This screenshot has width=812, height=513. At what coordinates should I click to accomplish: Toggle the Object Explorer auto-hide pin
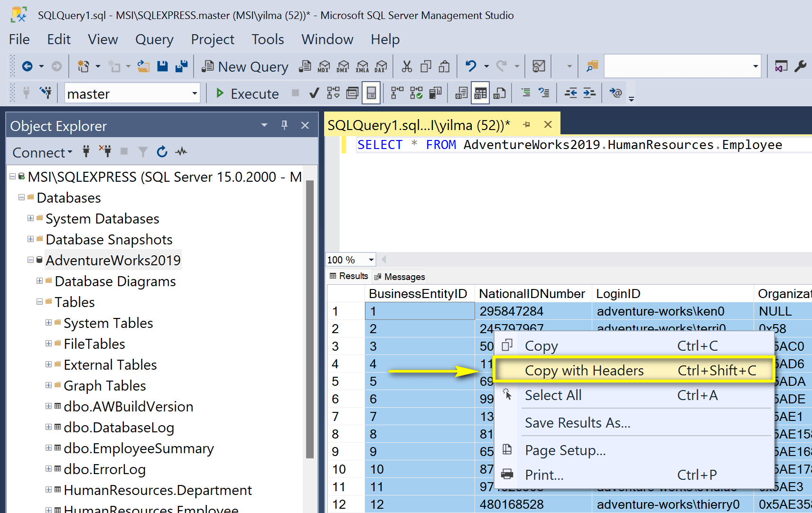pos(284,125)
